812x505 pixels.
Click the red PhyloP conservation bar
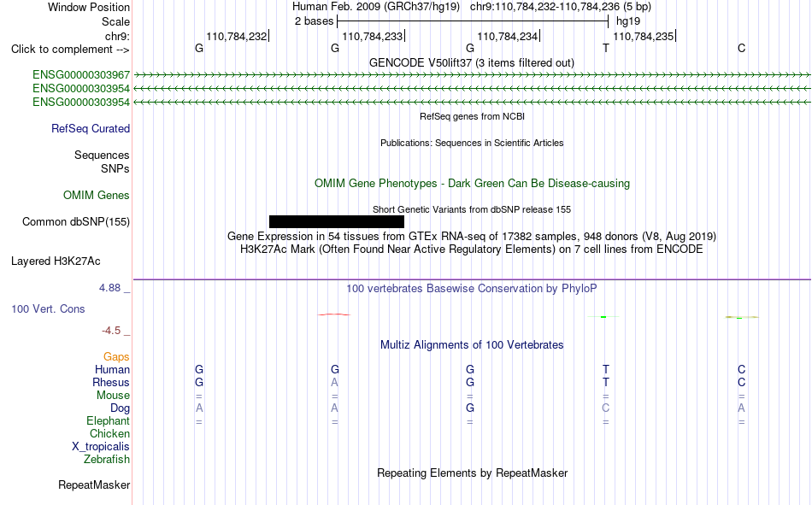(x=334, y=314)
